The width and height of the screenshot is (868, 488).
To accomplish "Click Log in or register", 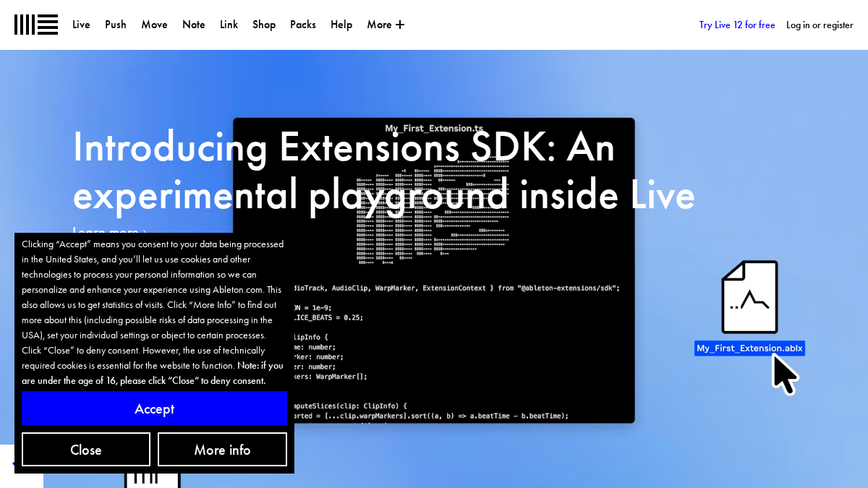I will pos(820,25).
